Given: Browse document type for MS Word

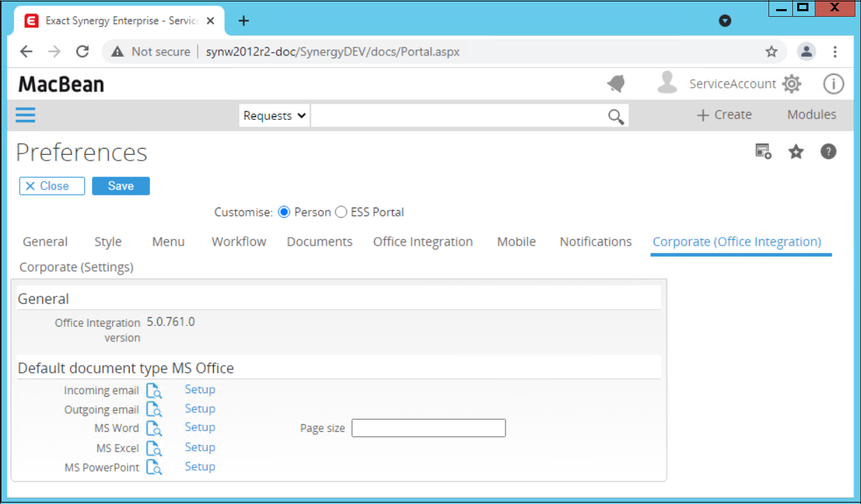Looking at the screenshot, I should pos(154,428).
